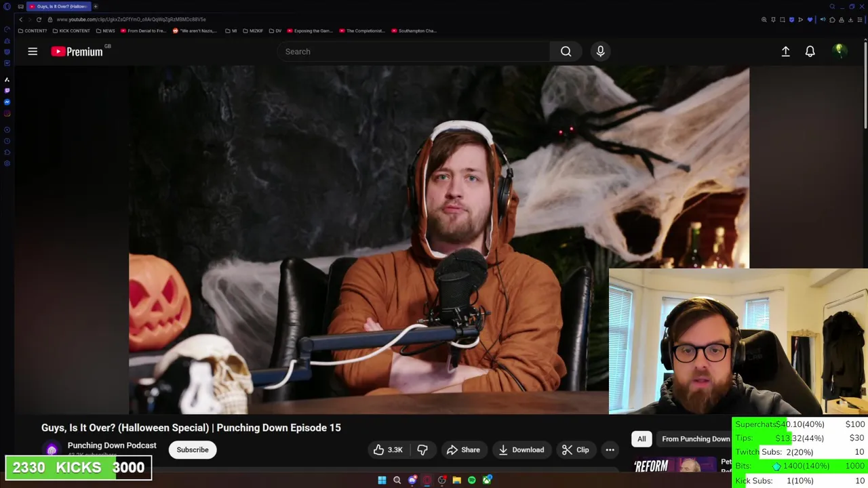
Task: Open 'From Denial to Fre...' bookmark
Action: tap(143, 30)
